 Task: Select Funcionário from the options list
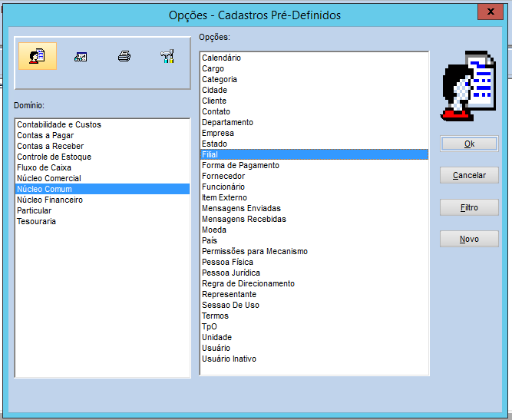coord(223,187)
